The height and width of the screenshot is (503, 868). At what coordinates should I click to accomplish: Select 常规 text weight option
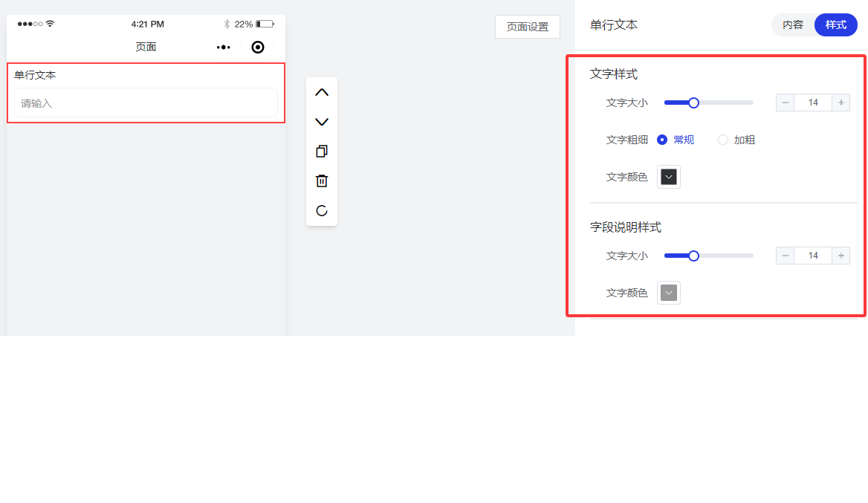coord(676,140)
